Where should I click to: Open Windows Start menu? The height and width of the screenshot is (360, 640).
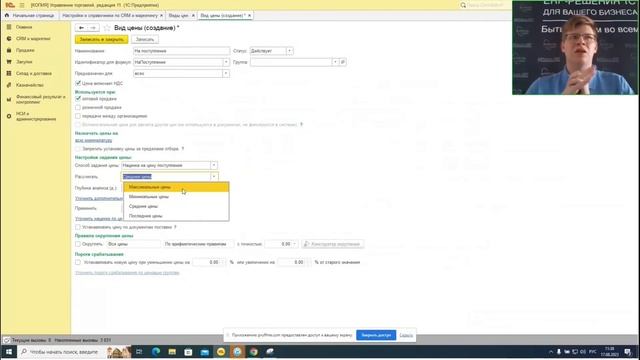[9, 351]
